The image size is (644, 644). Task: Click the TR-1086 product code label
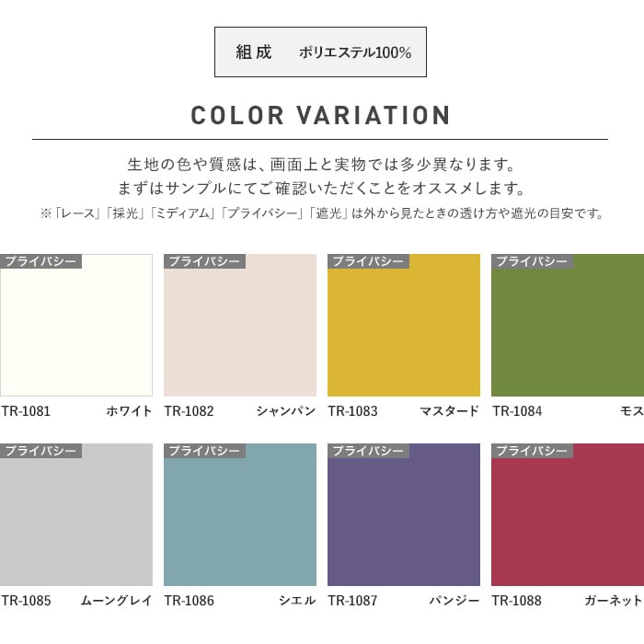(x=190, y=601)
